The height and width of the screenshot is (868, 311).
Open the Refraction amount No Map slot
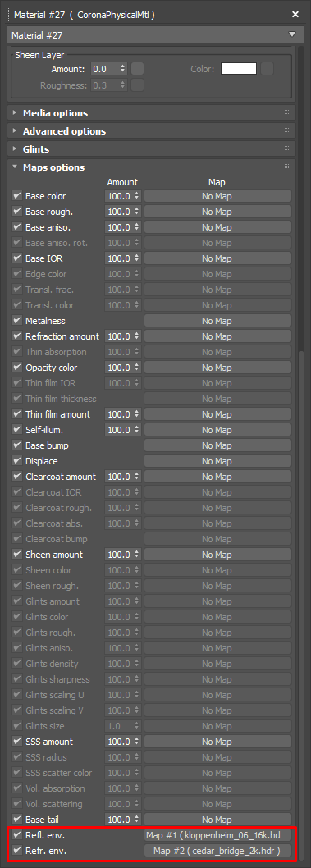pos(217,336)
